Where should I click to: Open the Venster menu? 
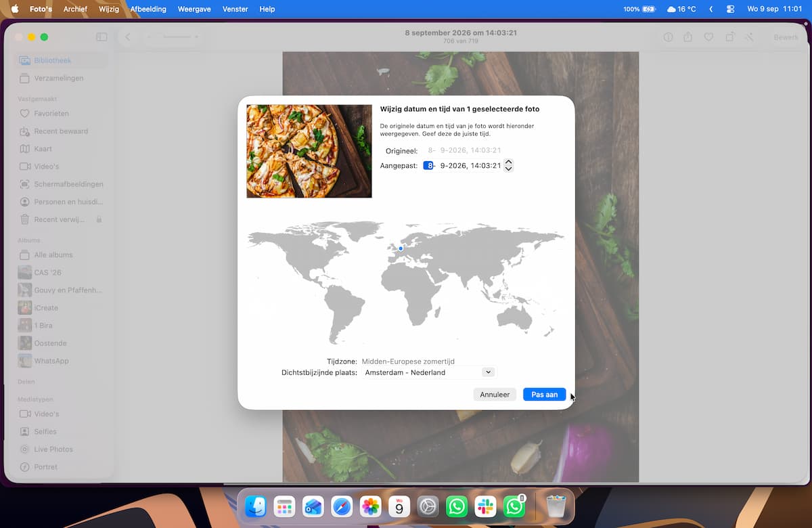point(235,9)
